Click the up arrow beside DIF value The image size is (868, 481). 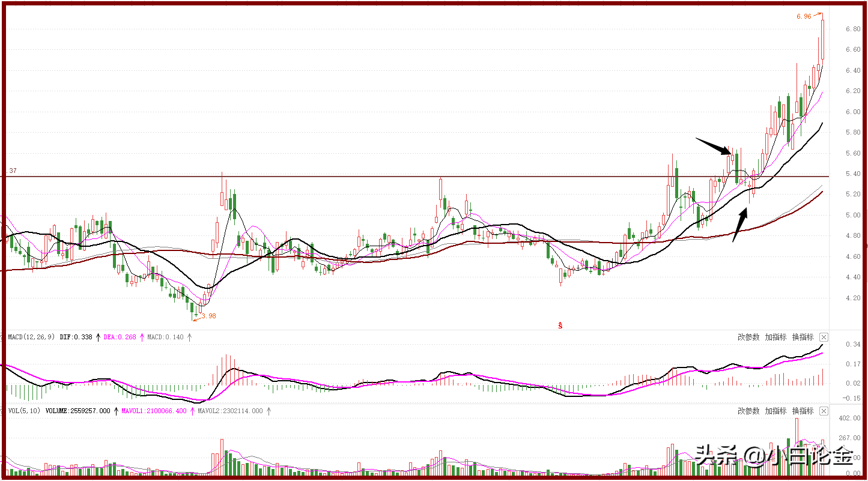(x=98, y=337)
